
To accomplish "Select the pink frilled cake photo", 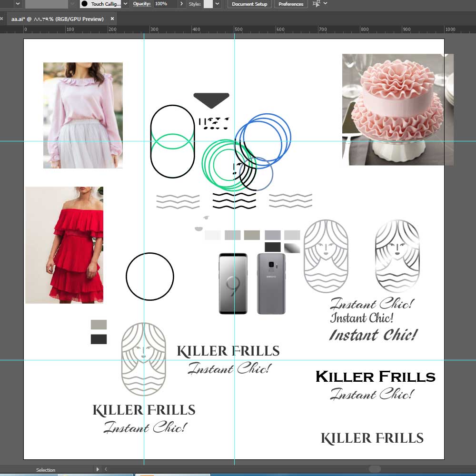I will 398,109.
